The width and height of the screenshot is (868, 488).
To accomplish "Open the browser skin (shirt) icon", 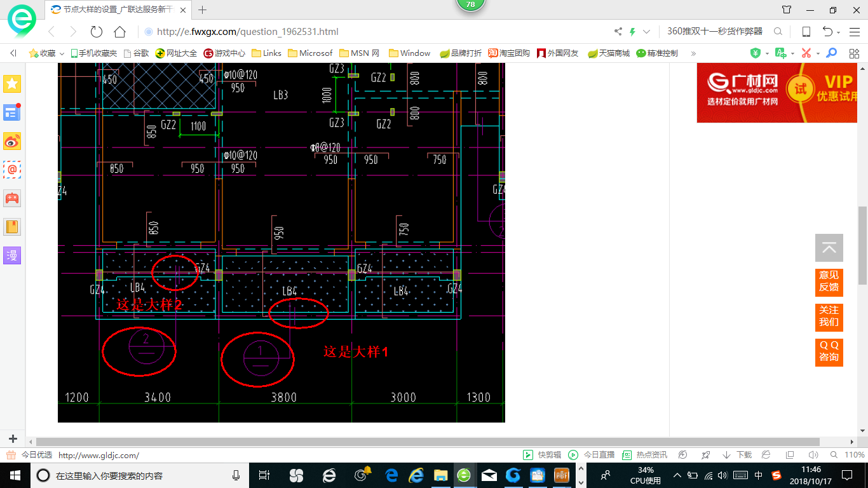I will coord(787,10).
